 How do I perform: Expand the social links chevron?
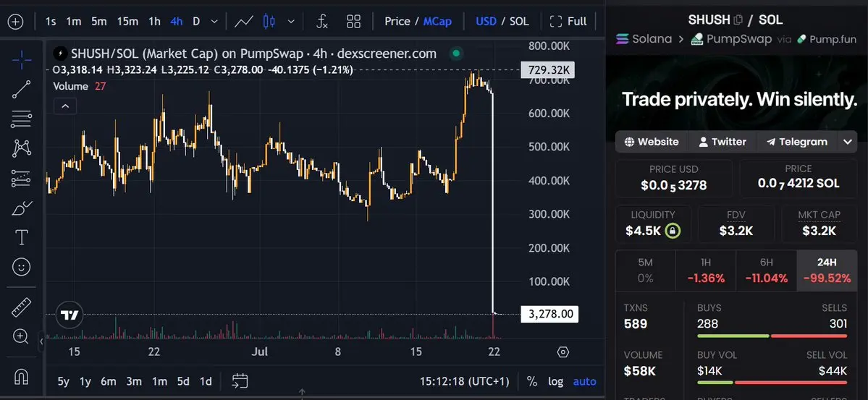tap(848, 142)
